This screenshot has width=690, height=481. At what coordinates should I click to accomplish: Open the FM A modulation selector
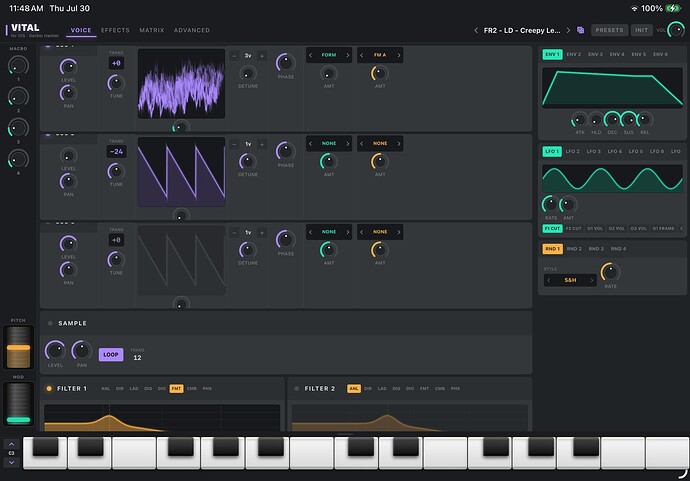[380, 55]
